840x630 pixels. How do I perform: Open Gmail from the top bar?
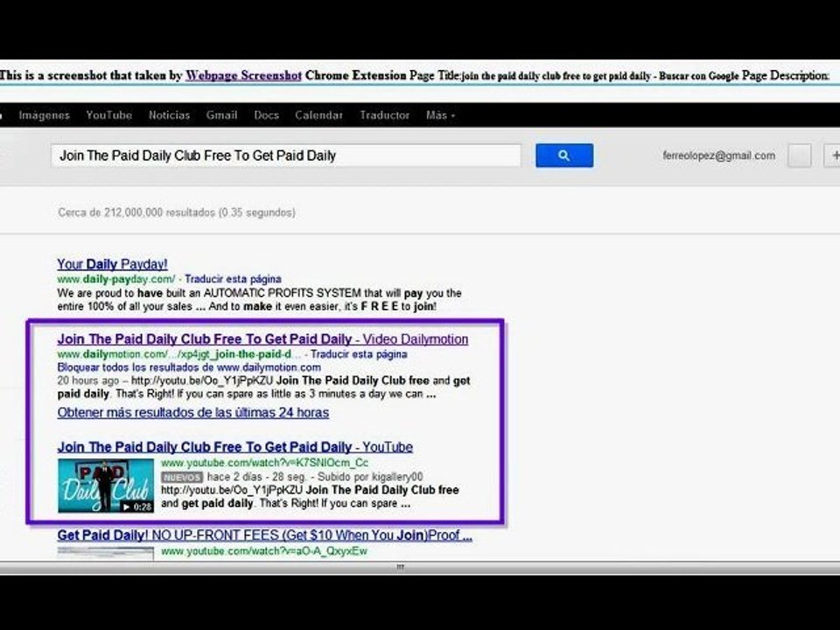(221, 115)
